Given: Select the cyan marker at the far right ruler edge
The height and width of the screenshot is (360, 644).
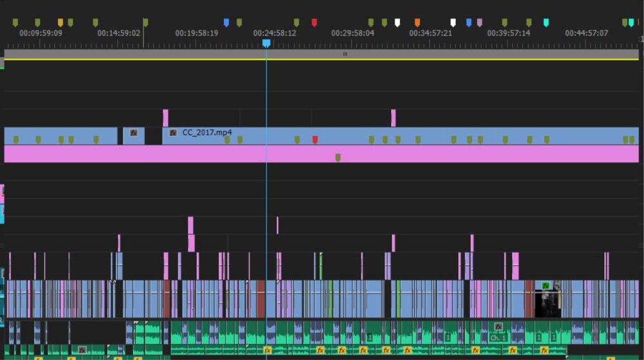Looking at the screenshot, I should coord(631,23).
